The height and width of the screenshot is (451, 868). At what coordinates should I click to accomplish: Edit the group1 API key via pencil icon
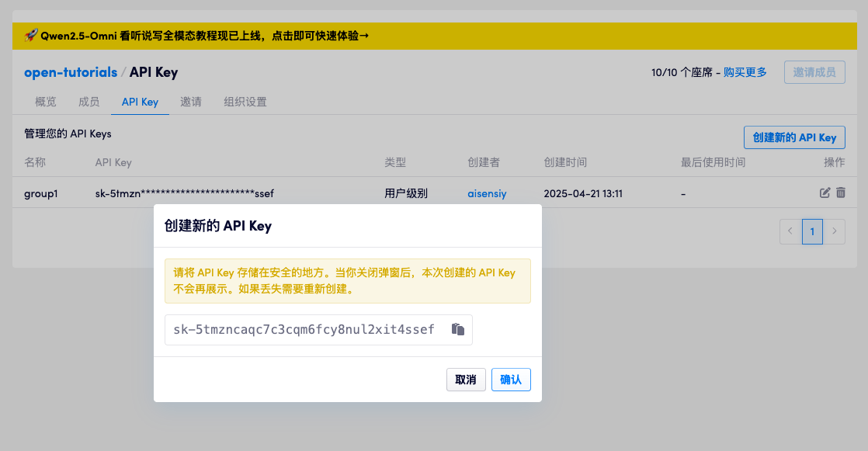[825, 193]
